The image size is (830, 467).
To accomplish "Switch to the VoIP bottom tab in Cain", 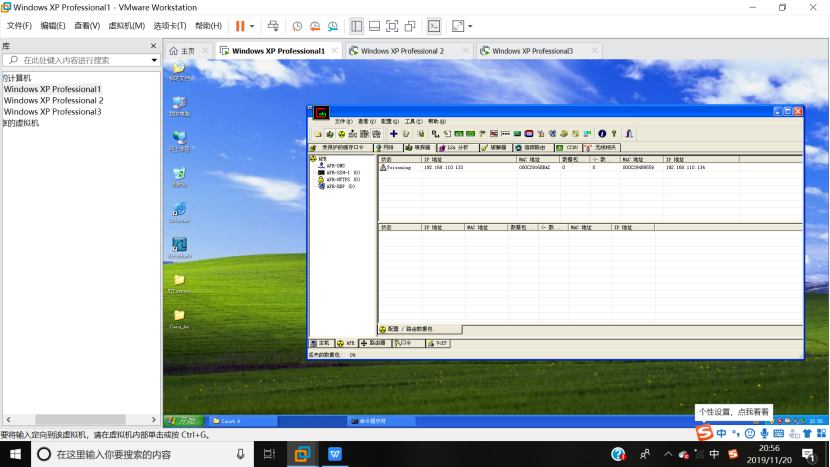I will (438, 344).
